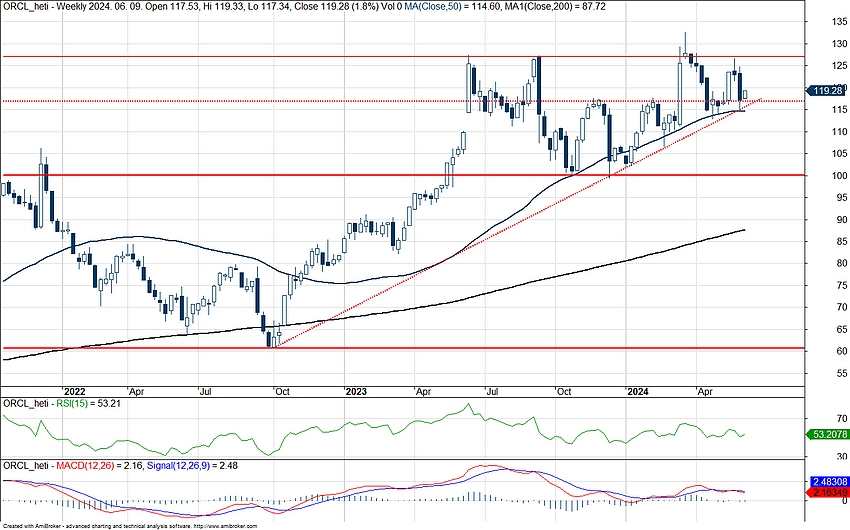Click the 119.28 current price label
850x530 pixels.
tap(827, 90)
